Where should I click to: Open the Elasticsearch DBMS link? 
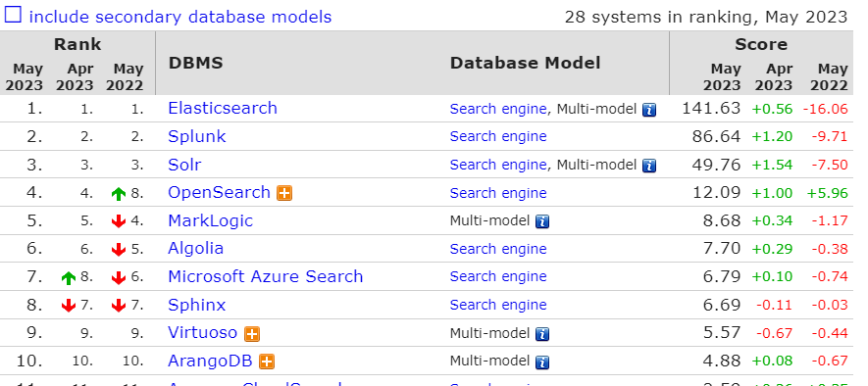pyautogui.click(x=223, y=108)
